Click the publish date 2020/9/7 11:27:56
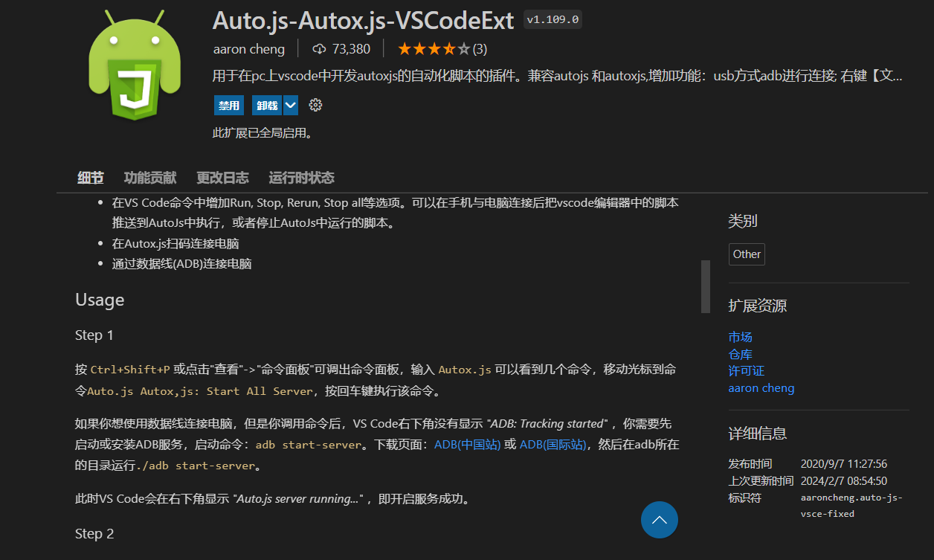The image size is (934, 560). (x=843, y=464)
